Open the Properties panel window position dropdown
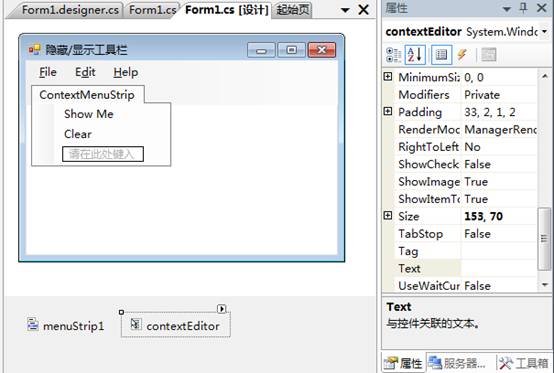 [x=507, y=9]
